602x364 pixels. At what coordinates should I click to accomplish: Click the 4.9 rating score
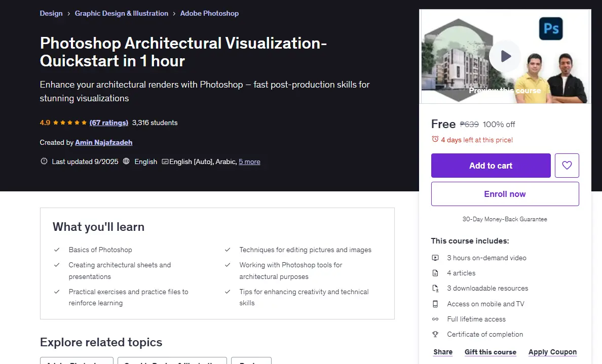pyautogui.click(x=45, y=123)
